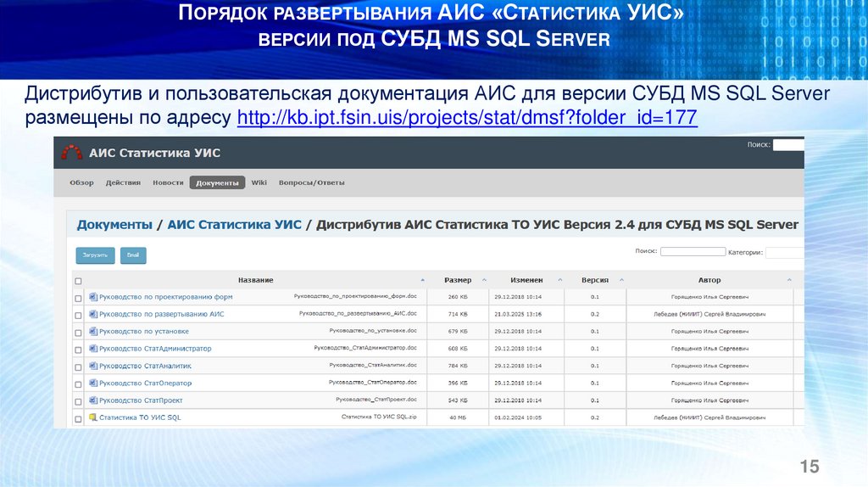Click file name Руководство_по_установке.doc
Viewport: 868px width, 487px height.
click(x=373, y=331)
